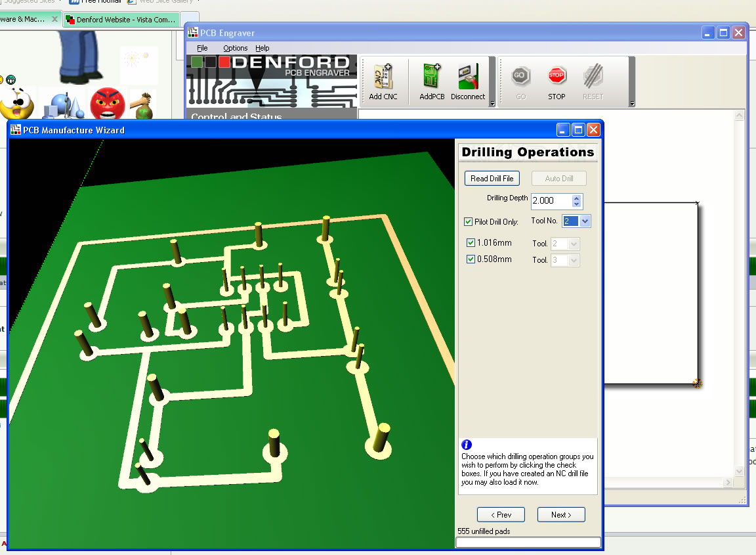The image size is (756, 555).
Task: Close the ware & Mac browser tab
Action: [x=54, y=19]
